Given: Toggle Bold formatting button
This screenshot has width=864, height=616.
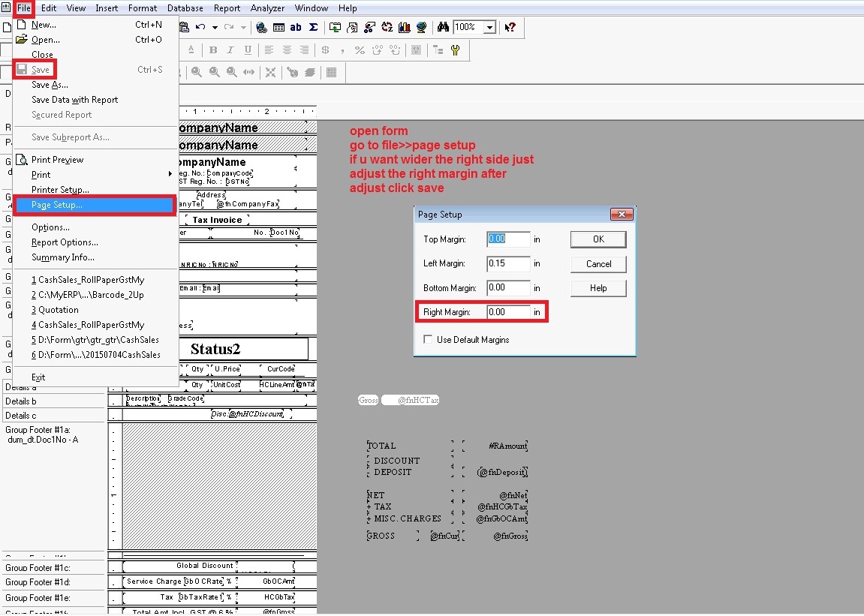Looking at the screenshot, I should [213, 50].
